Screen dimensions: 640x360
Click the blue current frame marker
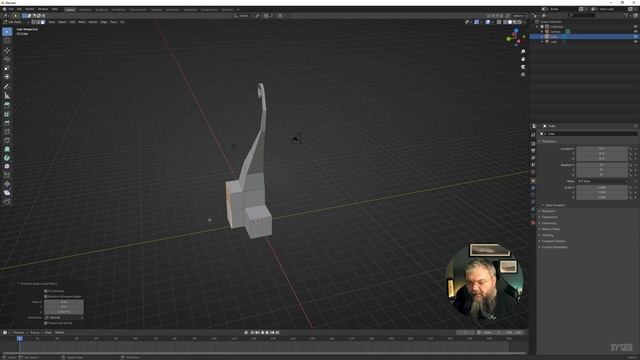tap(19, 338)
